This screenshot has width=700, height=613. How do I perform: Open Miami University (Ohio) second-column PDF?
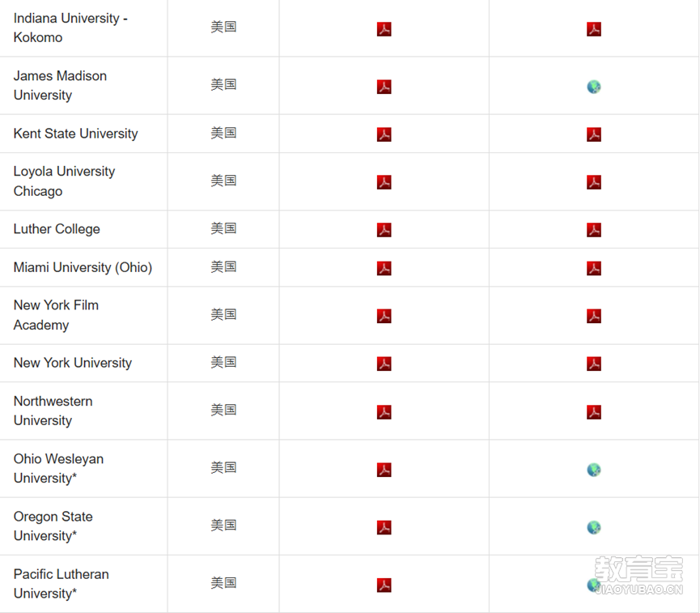click(x=594, y=268)
